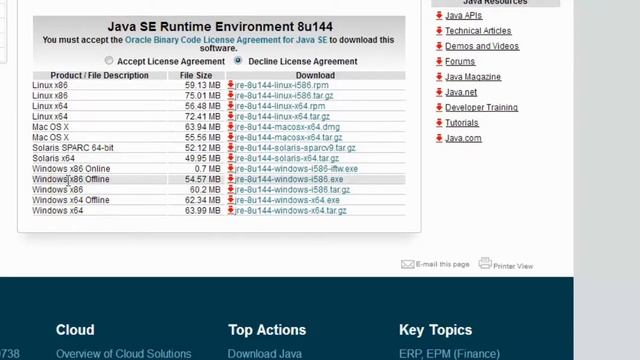Click red arrow icon beside Technical Articles
This screenshot has height=360, width=640.
(439, 31)
